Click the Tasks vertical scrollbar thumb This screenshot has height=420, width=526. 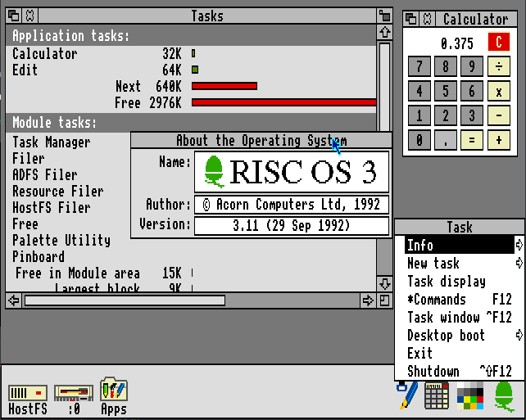(x=385, y=87)
